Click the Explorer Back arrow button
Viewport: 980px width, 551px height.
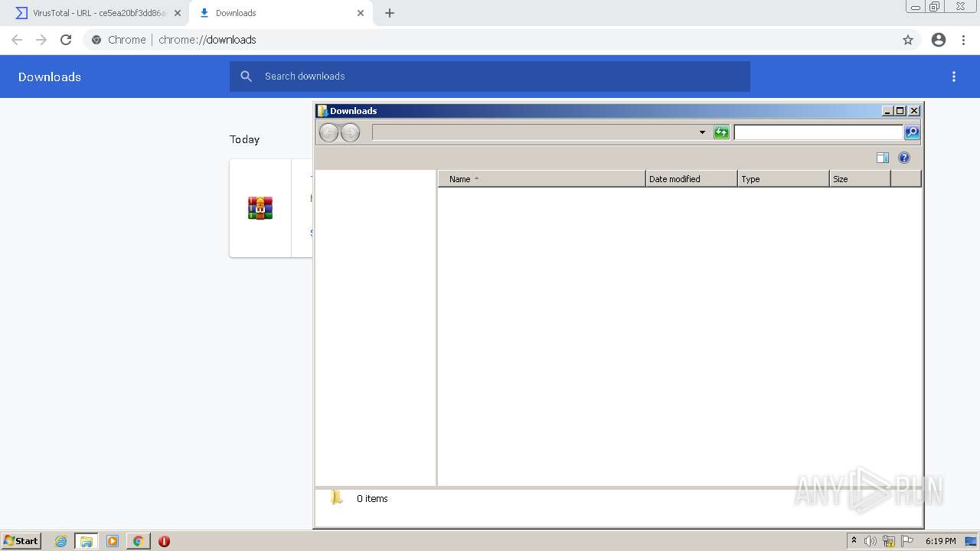[x=328, y=132]
